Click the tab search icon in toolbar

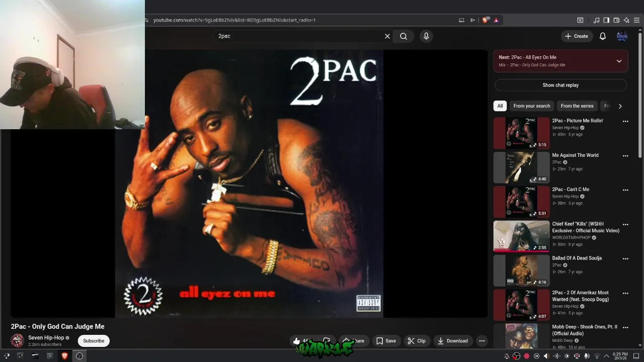pyautogui.click(x=580, y=20)
